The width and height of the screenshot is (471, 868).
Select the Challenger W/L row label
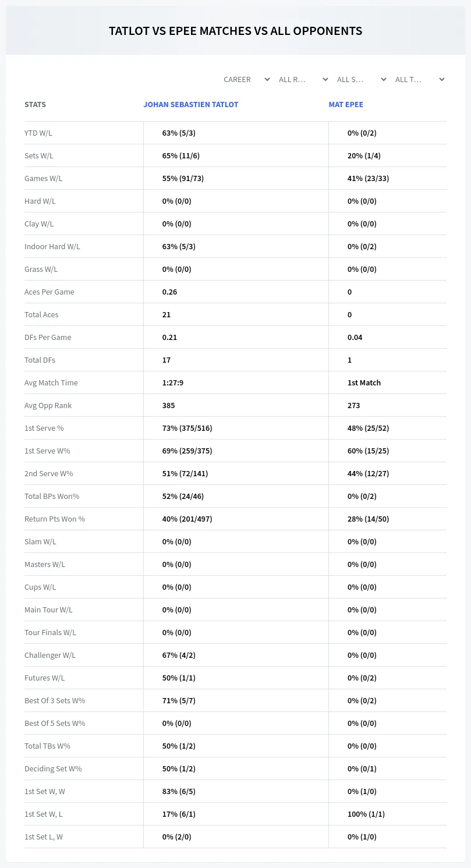pos(50,655)
